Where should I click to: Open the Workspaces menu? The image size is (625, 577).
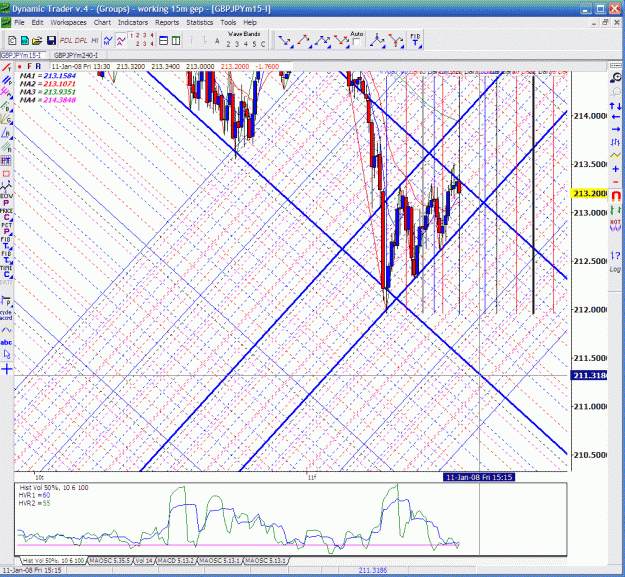(x=68, y=22)
